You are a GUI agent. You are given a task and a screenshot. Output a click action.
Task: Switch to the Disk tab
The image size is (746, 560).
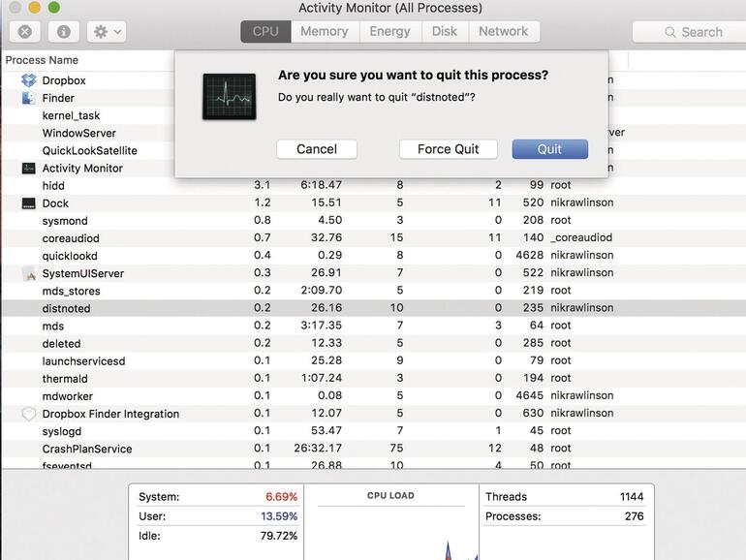coord(445,31)
